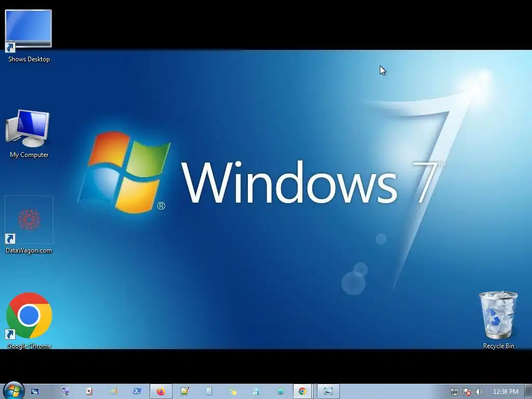Select the My Computer desktop icon
Image resolution: width=532 pixels, height=399 pixels.
[x=28, y=128]
